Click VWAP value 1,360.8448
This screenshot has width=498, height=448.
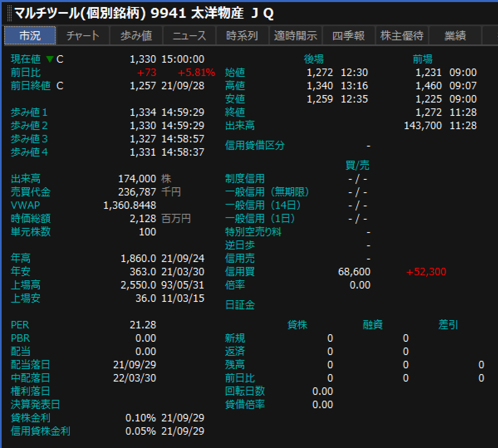tap(130, 206)
